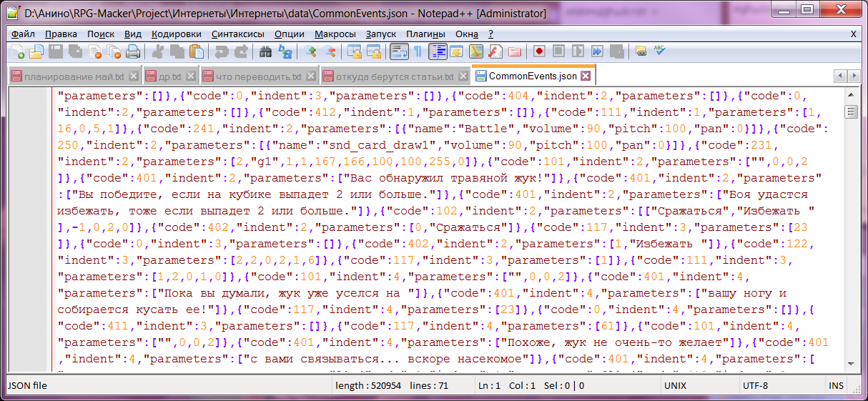Click the ABC spell-check icon

pos(659,51)
